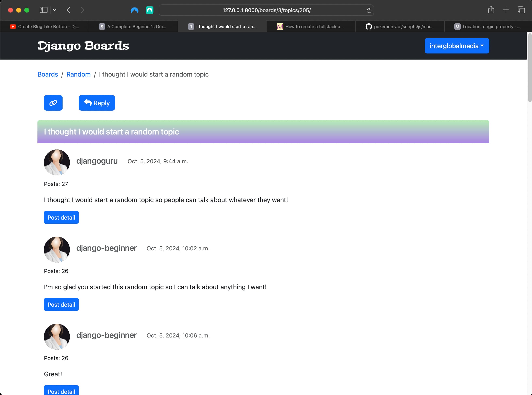Image resolution: width=532 pixels, height=395 pixels.
Task: Click the 'Posts: 27' text
Action: (x=56, y=184)
